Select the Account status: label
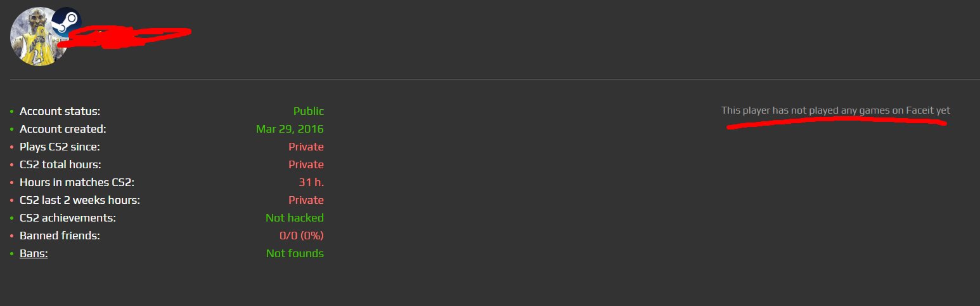This screenshot has height=306, width=980. click(60, 111)
